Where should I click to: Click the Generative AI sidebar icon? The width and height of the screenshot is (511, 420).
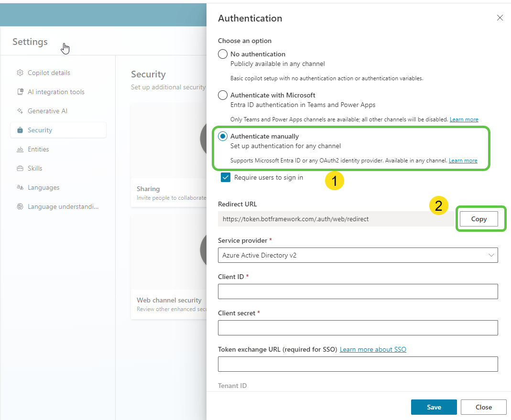click(x=20, y=110)
